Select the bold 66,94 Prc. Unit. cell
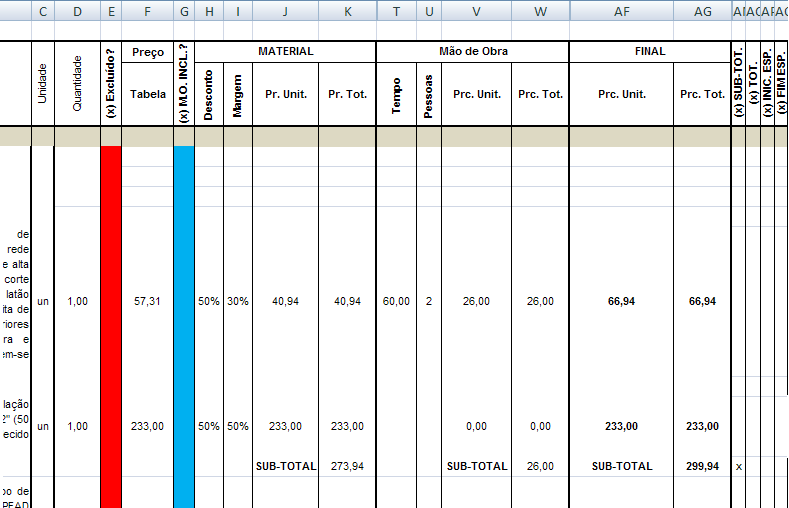The height and width of the screenshot is (508, 789). tap(621, 301)
